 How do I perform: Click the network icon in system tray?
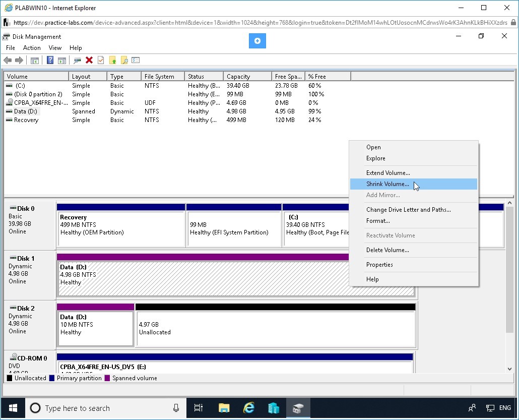(490, 408)
